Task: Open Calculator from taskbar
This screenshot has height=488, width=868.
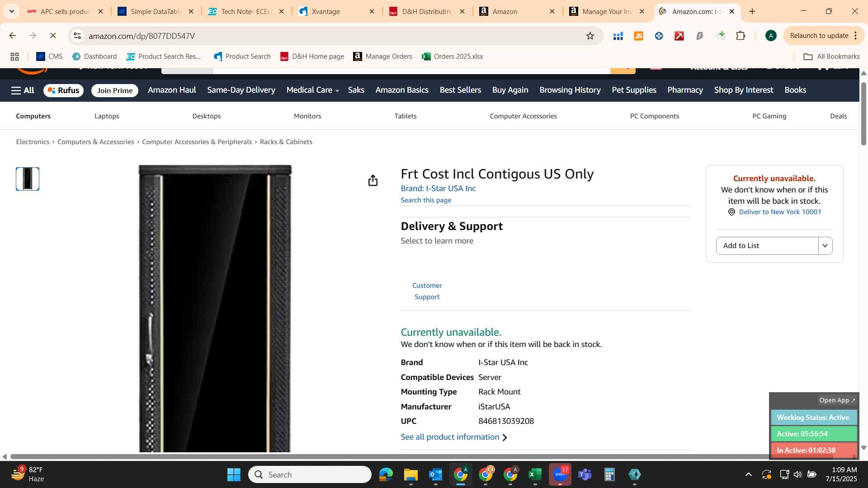Action: pyautogui.click(x=609, y=474)
